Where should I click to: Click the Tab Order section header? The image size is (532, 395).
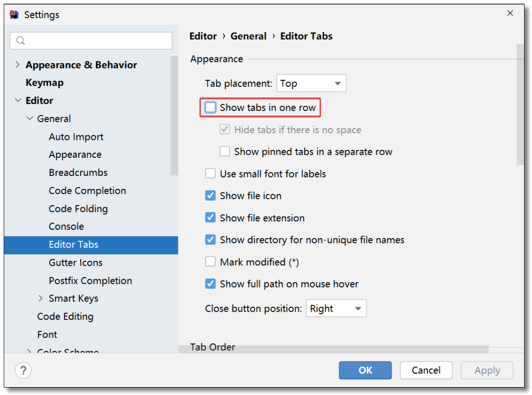tap(212, 347)
